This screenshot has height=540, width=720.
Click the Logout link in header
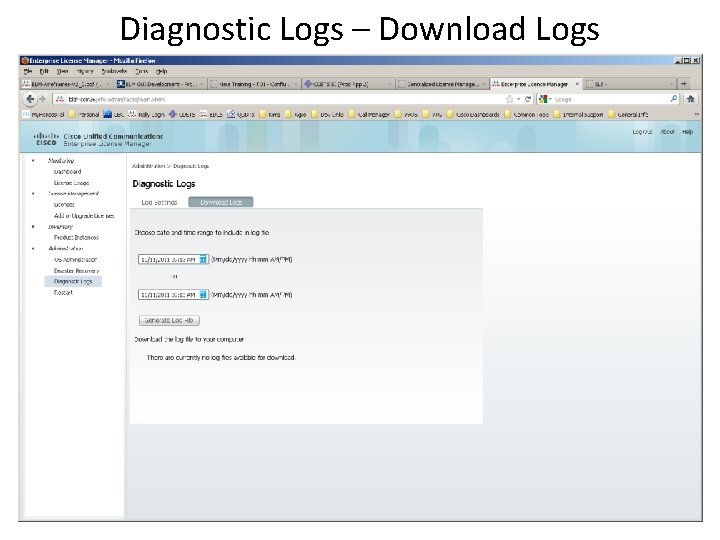tap(642, 132)
